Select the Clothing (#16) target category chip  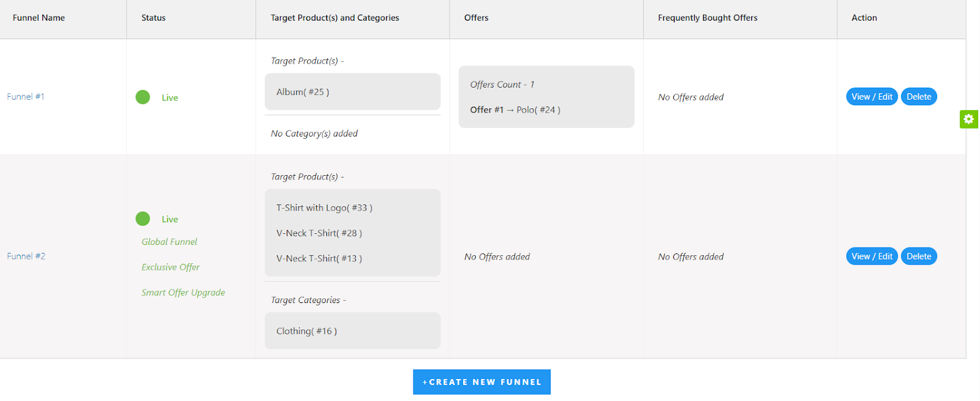(352, 331)
